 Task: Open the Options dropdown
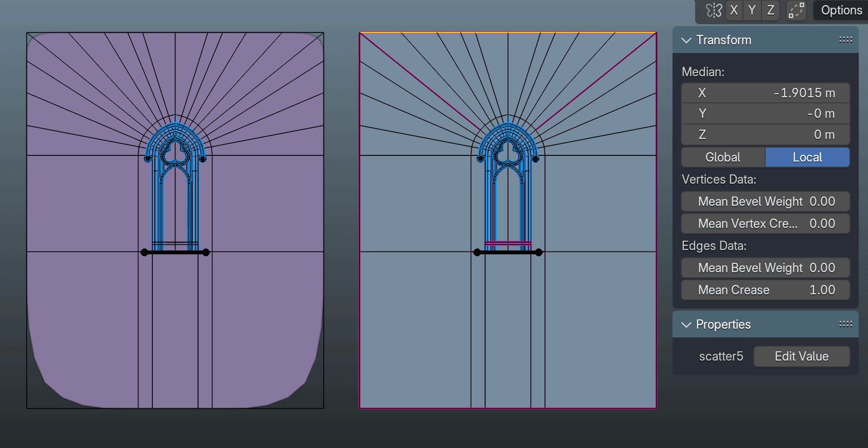(841, 10)
